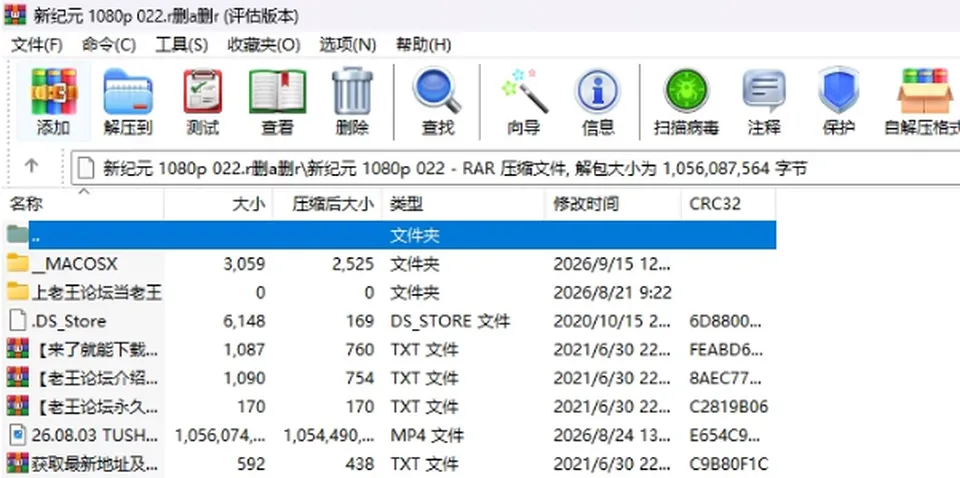The height and width of the screenshot is (478, 960).
Task: Sort by the 类型 column header
Action: pyautogui.click(x=463, y=204)
